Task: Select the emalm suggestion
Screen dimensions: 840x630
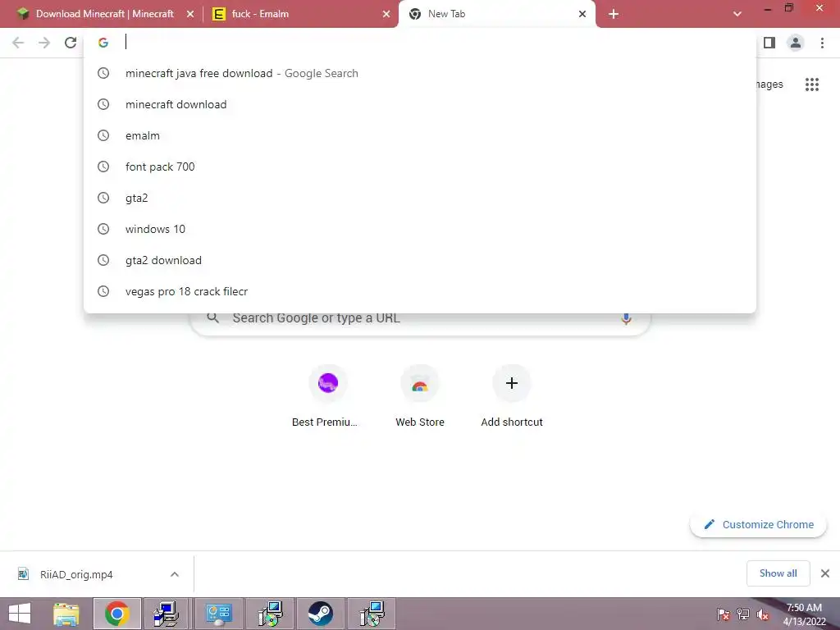Action: [419, 135]
